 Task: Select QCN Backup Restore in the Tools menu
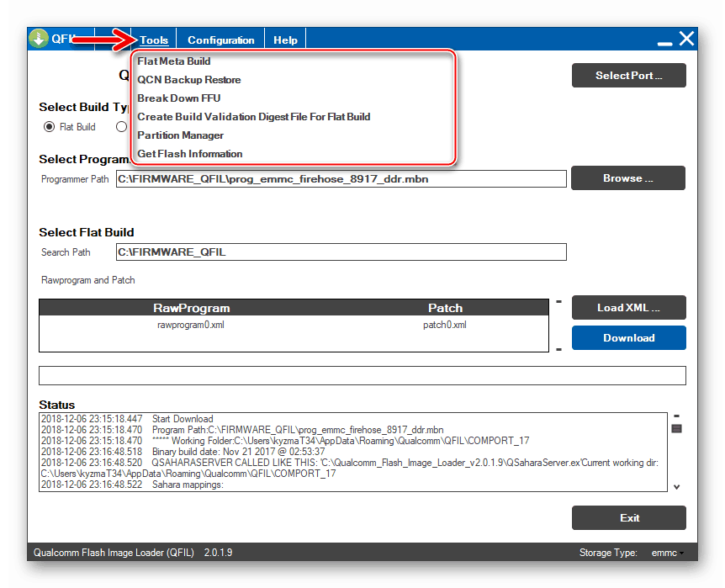pos(189,79)
